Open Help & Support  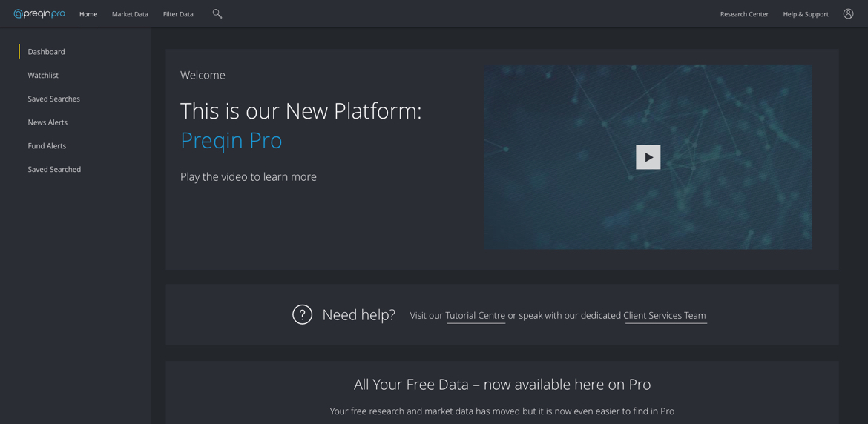806,14
